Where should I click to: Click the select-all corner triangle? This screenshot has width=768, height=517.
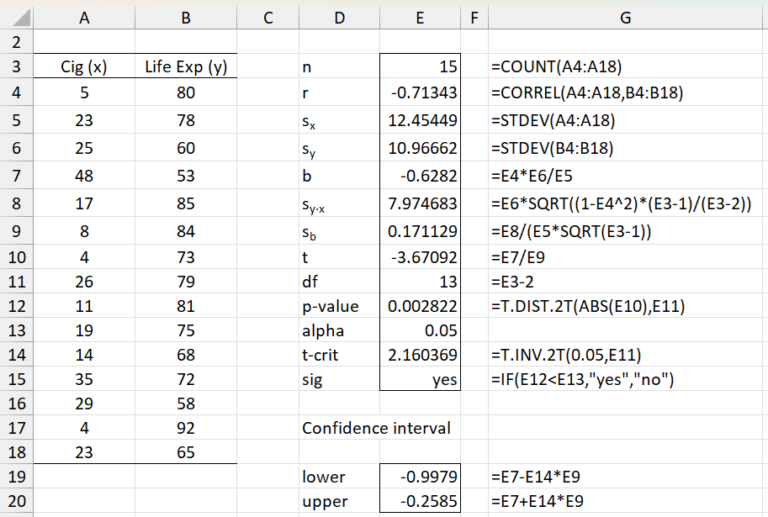21,19
